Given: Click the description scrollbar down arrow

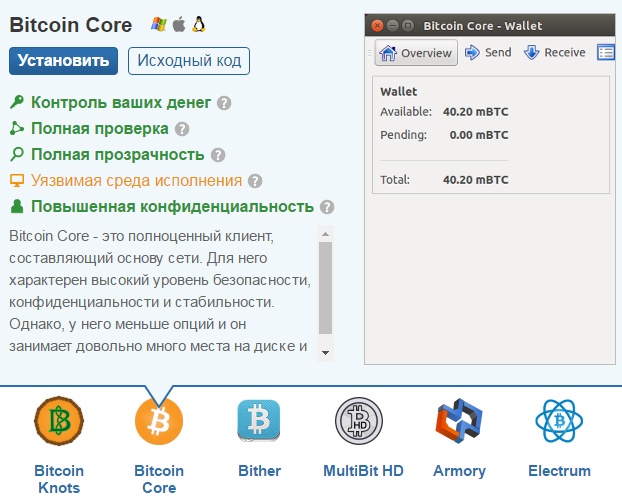Looking at the screenshot, I should tap(325, 353).
